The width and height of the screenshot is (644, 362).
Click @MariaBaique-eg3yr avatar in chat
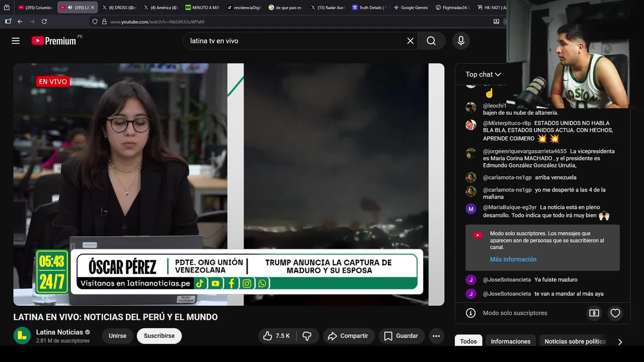point(471,209)
